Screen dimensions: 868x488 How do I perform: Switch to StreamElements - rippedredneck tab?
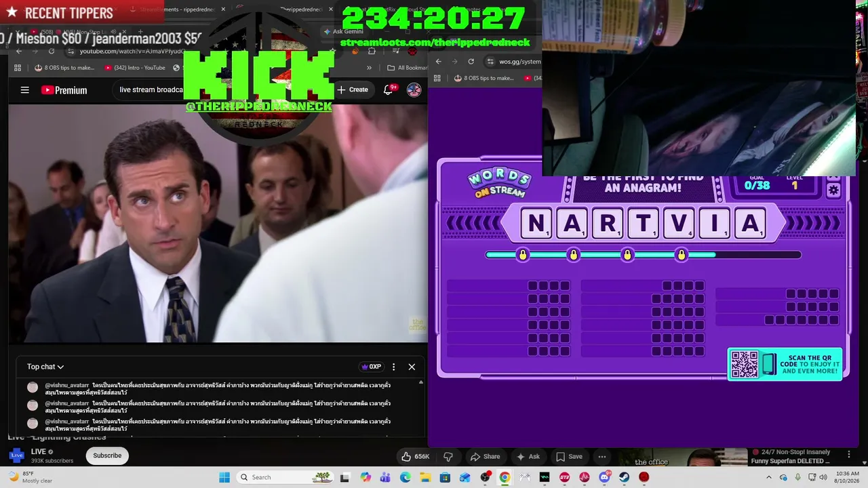(178, 9)
